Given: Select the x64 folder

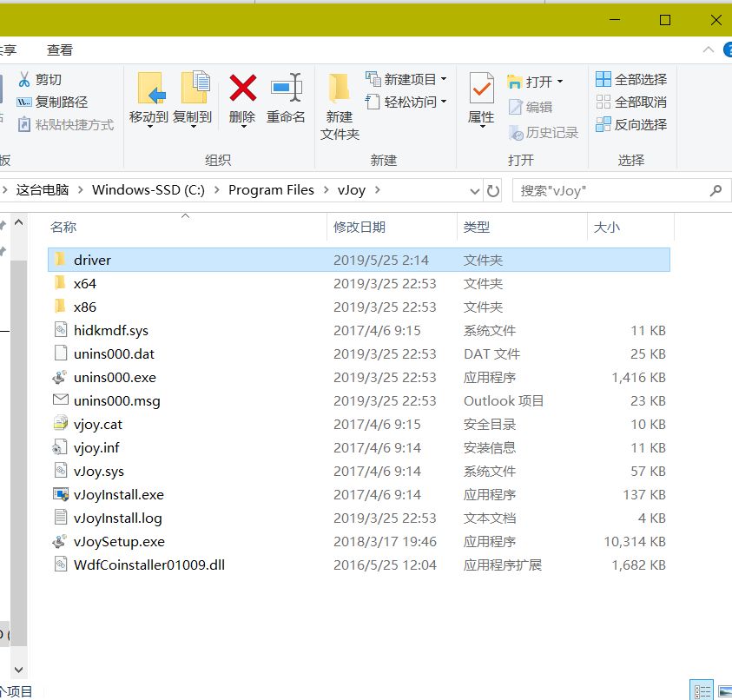Looking at the screenshot, I should pos(359,283).
